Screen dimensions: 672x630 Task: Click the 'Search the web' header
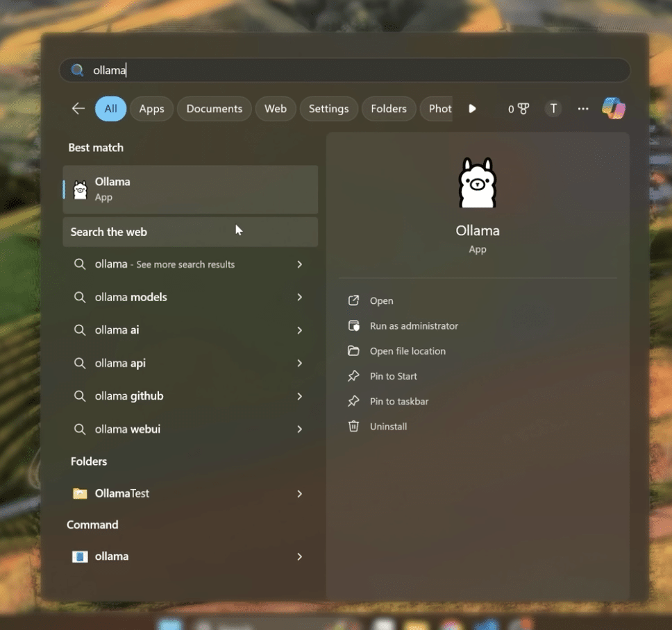tap(108, 232)
